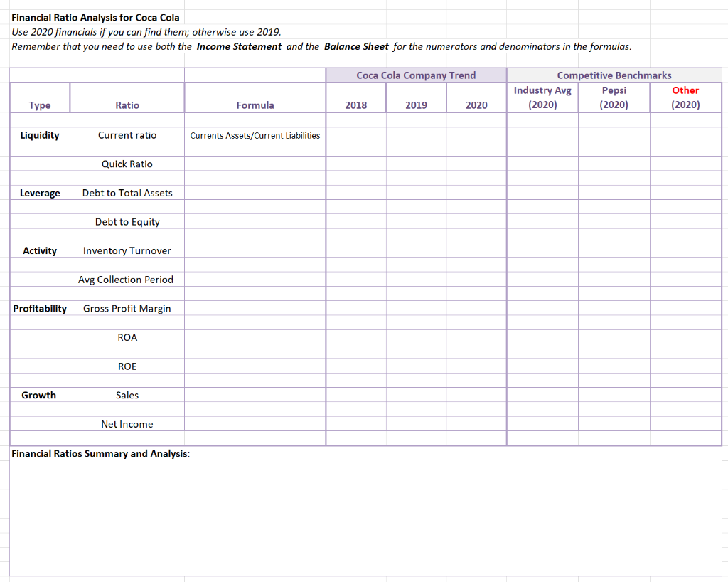Select the 'Industry Avg (2020)' header
The height and width of the screenshot is (582, 728).
pyautogui.click(x=542, y=97)
